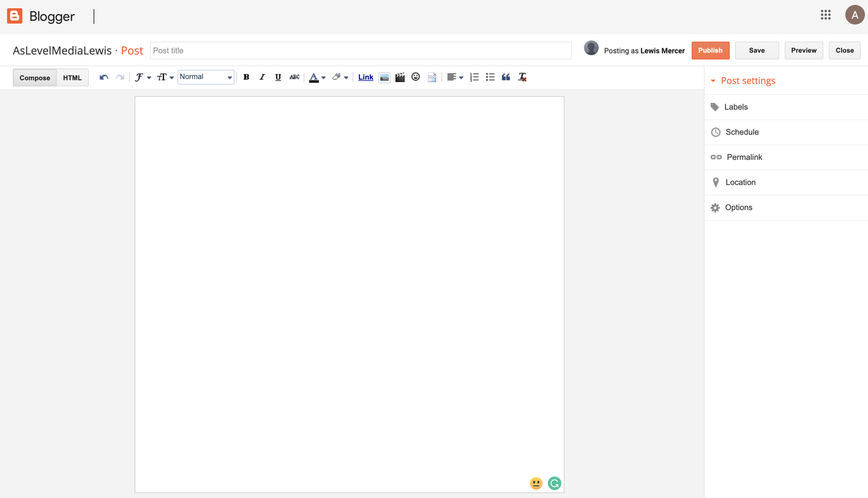Click the undo arrow icon

(104, 77)
